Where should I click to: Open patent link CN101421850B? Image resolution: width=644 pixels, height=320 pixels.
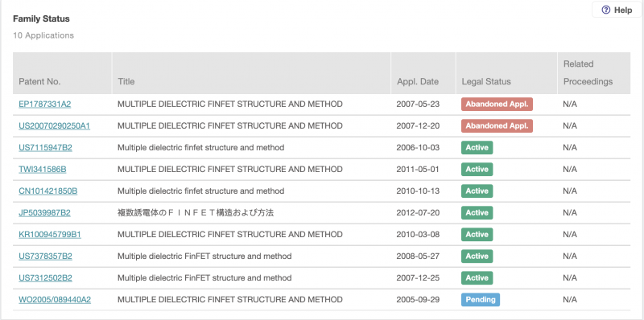pyautogui.click(x=48, y=191)
